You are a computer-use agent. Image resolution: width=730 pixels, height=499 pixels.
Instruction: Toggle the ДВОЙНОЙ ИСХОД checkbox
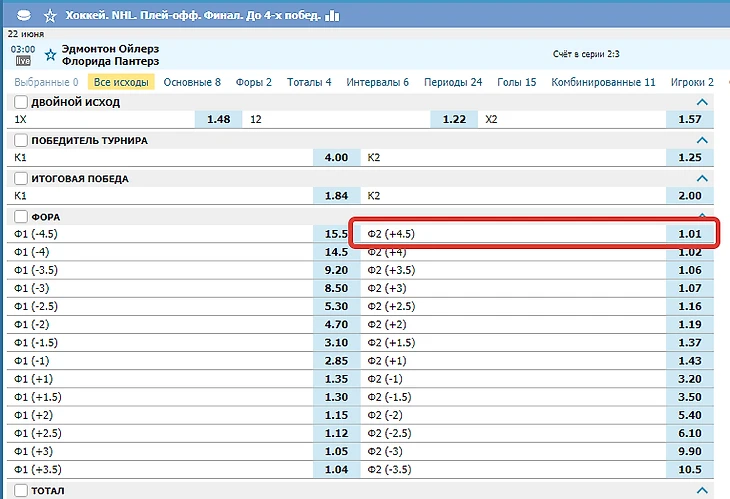(x=20, y=102)
